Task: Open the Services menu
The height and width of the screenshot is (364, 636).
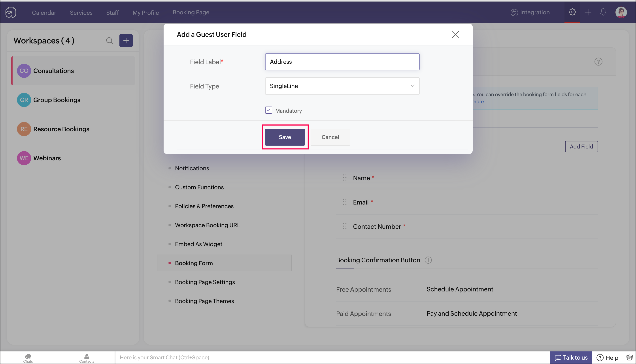Action: click(81, 13)
